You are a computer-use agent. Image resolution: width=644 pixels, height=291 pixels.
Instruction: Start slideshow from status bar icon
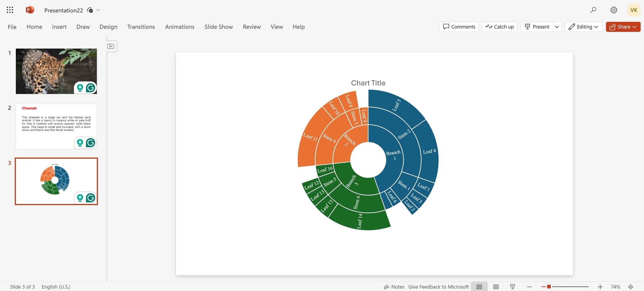pyautogui.click(x=513, y=287)
